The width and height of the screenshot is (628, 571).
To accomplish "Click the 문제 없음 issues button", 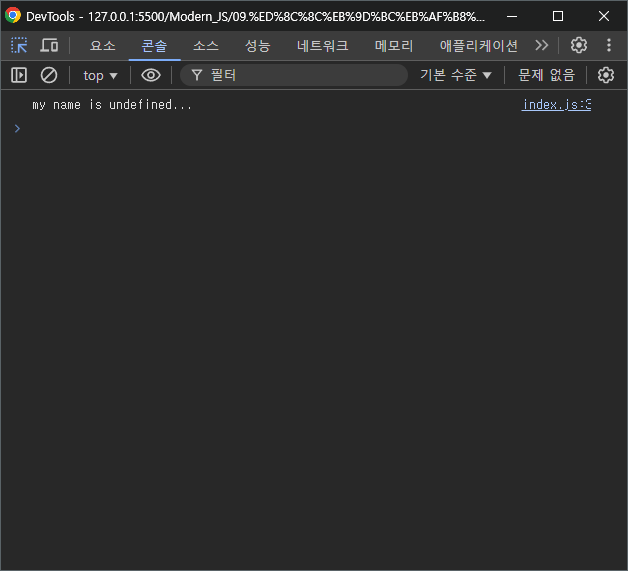I will point(546,75).
